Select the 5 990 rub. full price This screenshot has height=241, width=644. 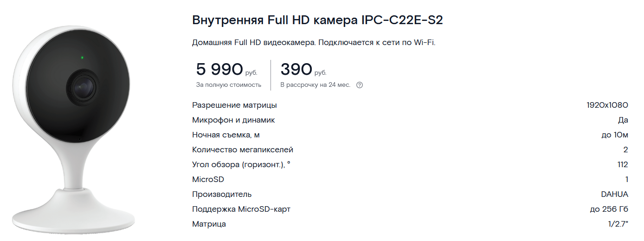[x=226, y=70]
